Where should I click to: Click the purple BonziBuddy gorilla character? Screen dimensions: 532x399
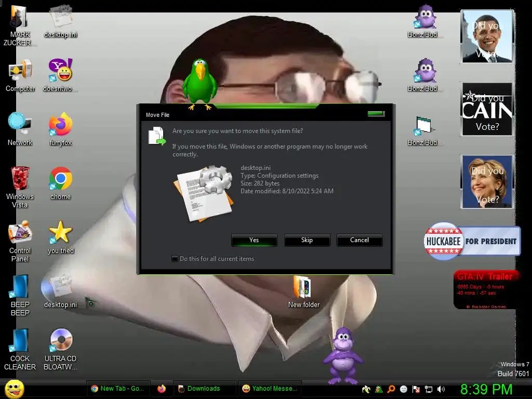[x=343, y=355]
